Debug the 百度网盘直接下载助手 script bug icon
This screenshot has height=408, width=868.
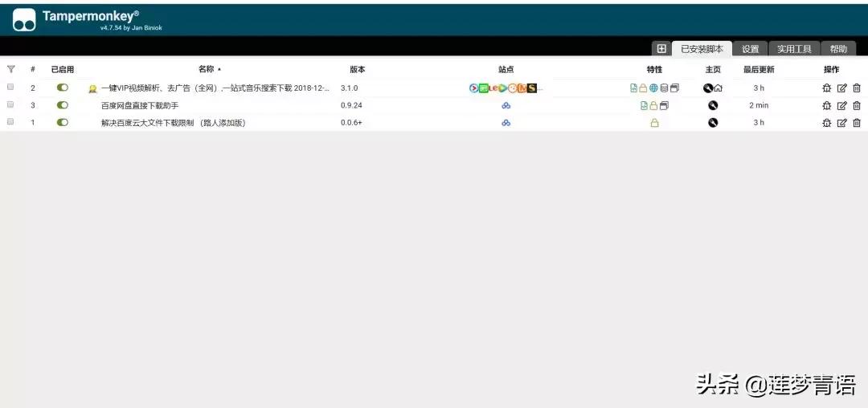click(x=826, y=105)
